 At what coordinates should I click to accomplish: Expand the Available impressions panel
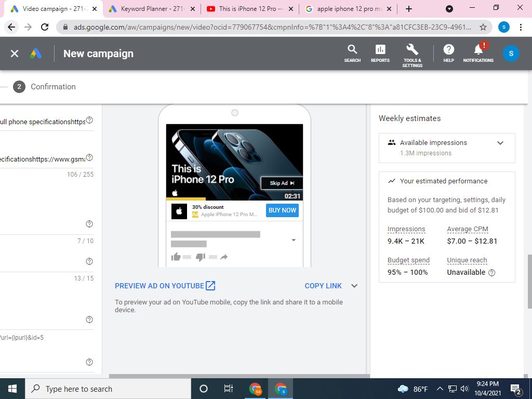[x=500, y=143]
